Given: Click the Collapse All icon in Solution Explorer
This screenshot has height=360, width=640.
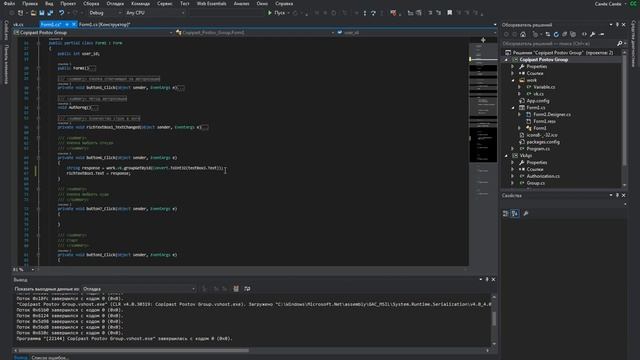Looking at the screenshot, I should tap(564, 34).
